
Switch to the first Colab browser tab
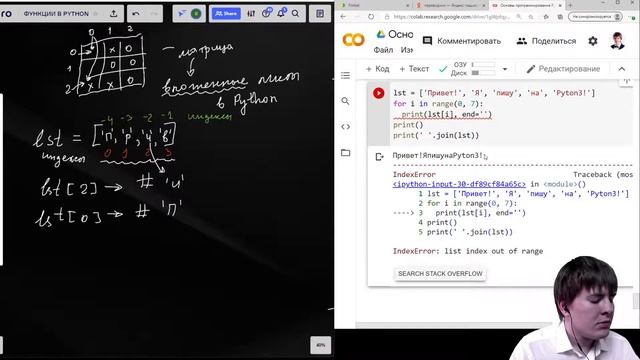pyautogui.click(x=372, y=5)
